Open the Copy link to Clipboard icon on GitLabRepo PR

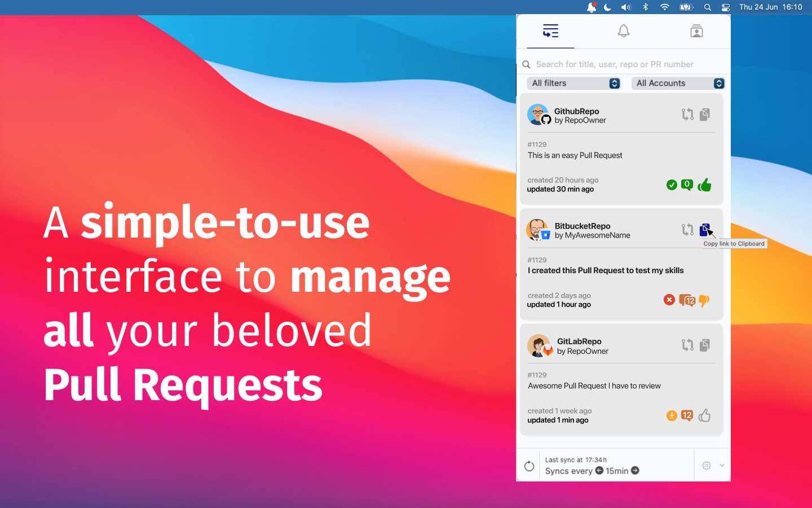coord(705,345)
